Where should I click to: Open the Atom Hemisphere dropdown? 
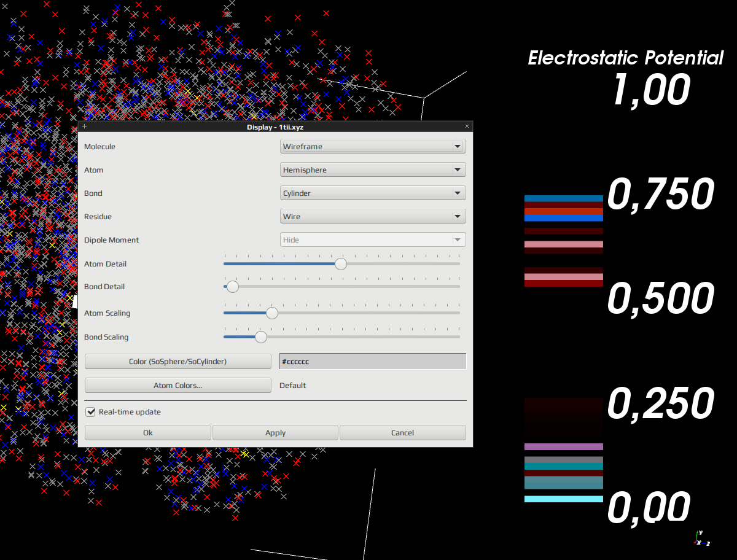pyautogui.click(x=373, y=170)
